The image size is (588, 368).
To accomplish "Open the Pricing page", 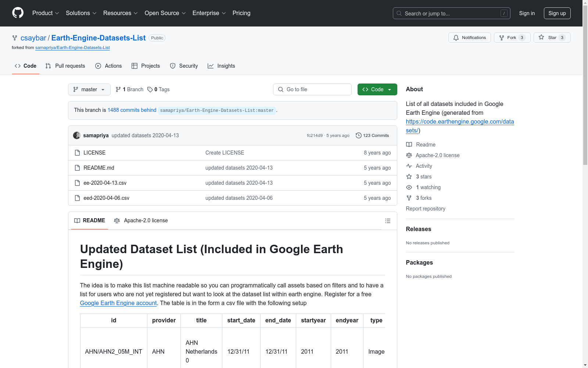I will coord(241,13).
